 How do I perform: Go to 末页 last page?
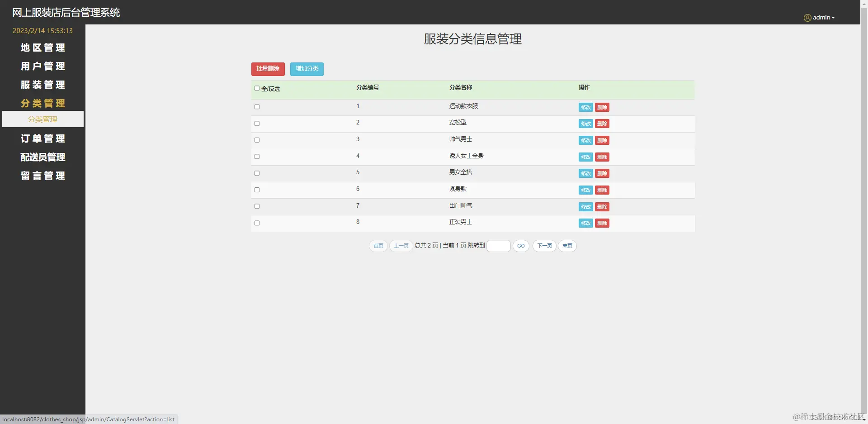point(567,246)
